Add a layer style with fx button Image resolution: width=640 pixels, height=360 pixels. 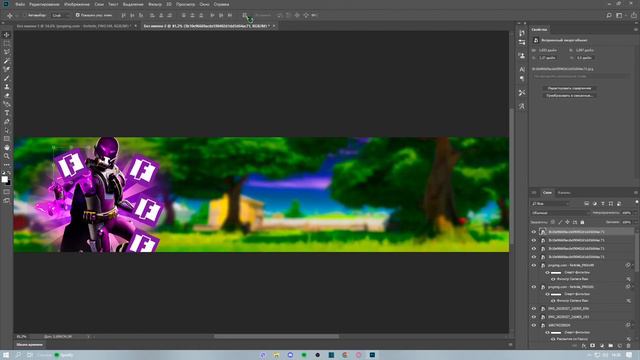(x=584, y=346)
